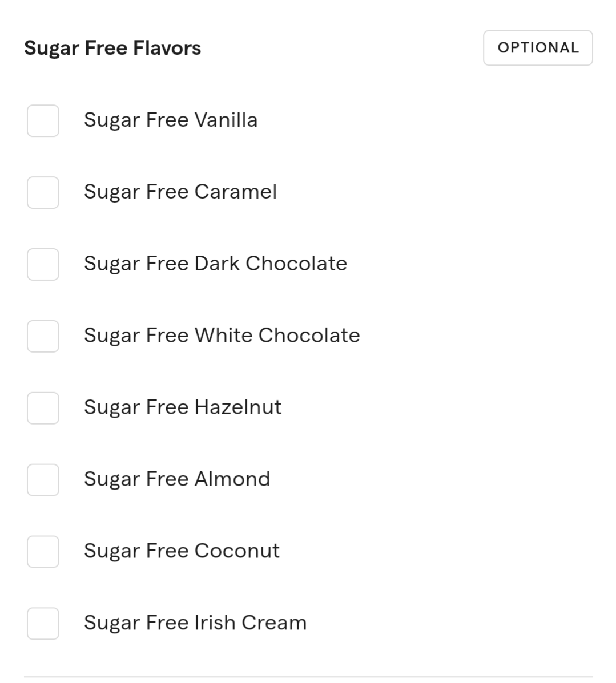Toggle the Sugar Free Hazelnut checkbox
Image resolution: width=616 pixels, height=683 pixels.
tap(43, 408)
